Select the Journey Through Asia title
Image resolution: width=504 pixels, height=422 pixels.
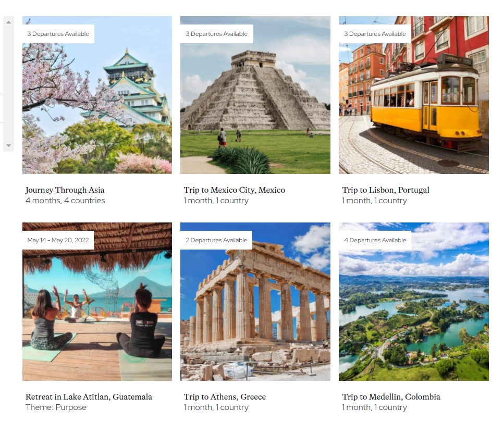(65, 190)
